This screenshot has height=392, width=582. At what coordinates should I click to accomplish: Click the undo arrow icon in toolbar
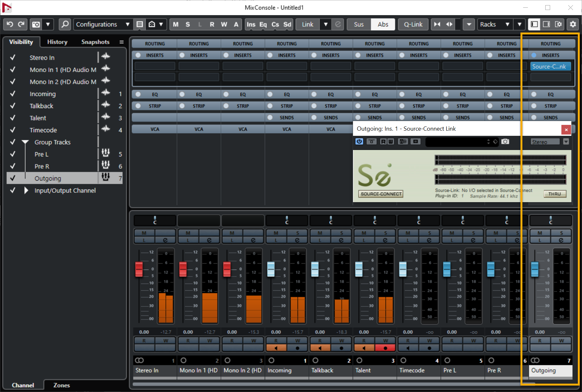(x=10, y=24)
